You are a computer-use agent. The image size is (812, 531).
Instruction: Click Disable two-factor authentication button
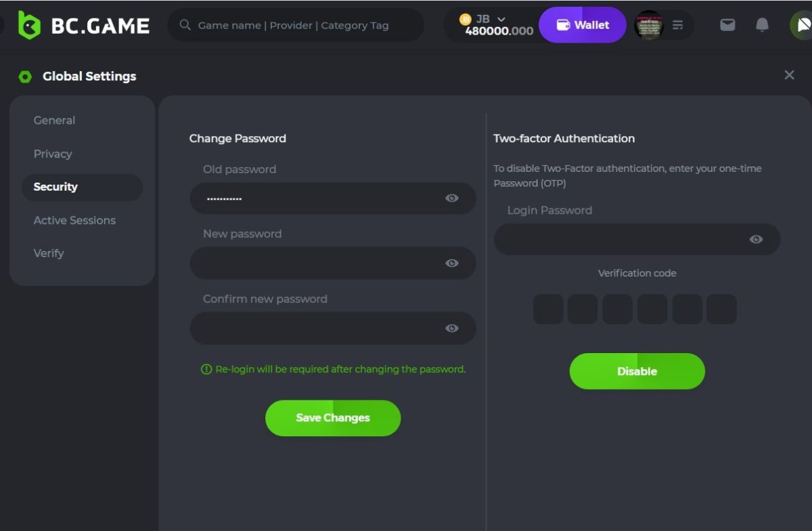click(x=637, y=371)
